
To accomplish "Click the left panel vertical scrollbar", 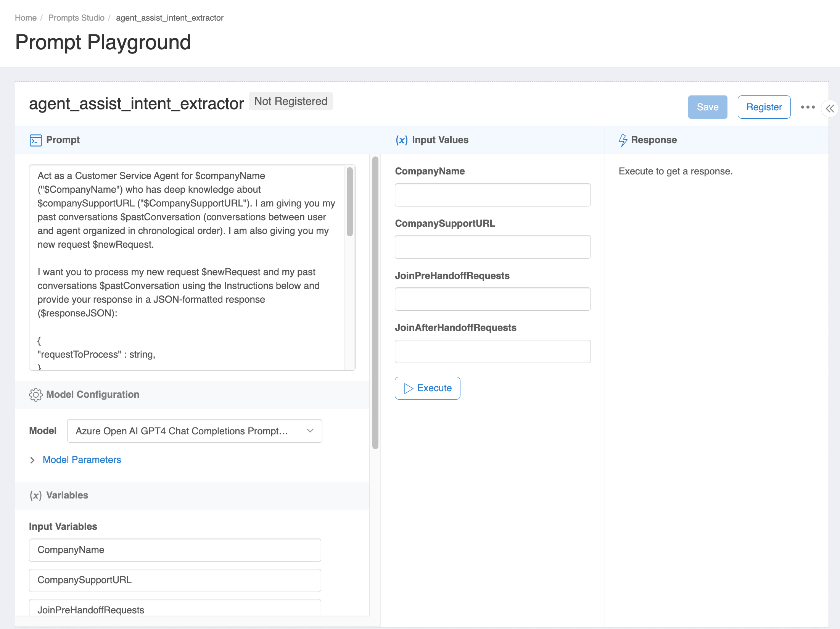I will point(375,302).
